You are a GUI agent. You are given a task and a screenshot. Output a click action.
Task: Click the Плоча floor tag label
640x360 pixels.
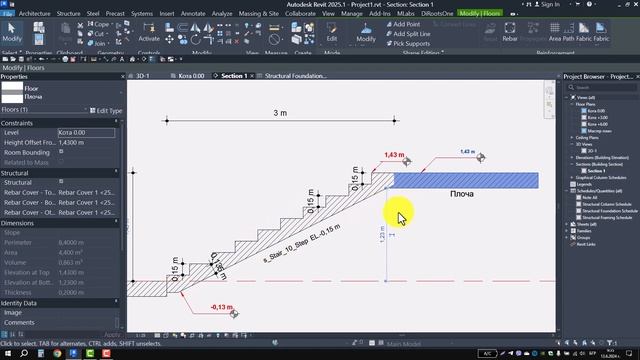point(462,194)
